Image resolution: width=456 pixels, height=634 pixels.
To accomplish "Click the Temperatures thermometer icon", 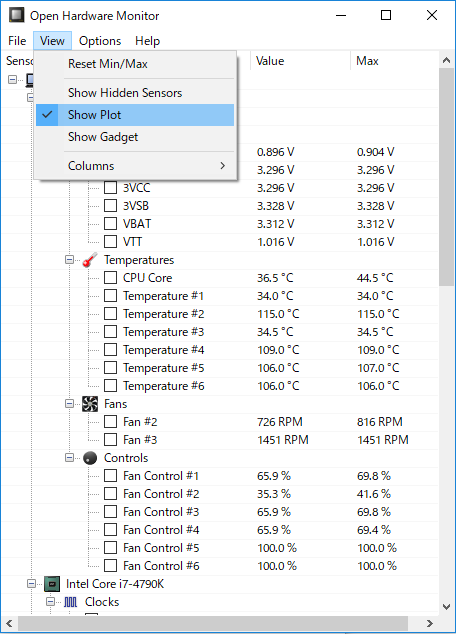I will coord(90,260).
